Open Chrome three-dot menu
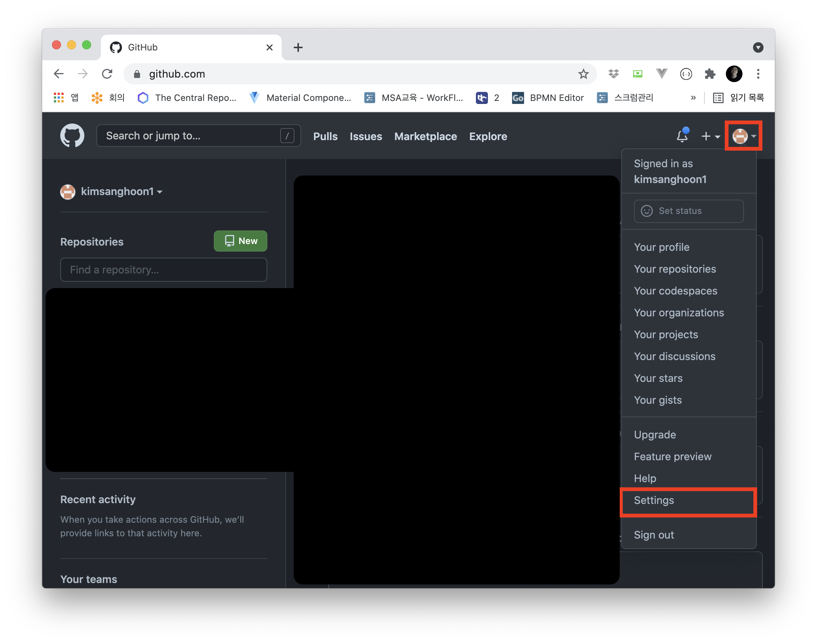Viewport: 817px width, 644px height. 758,74
